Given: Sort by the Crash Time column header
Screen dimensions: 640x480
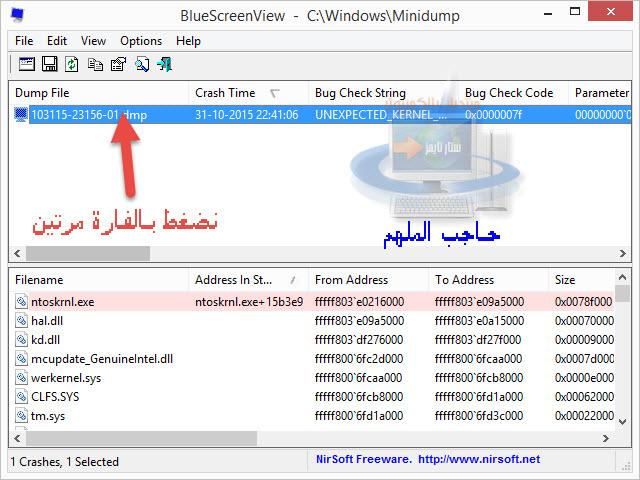Looking at the screenshot, I should coord(249,93).
